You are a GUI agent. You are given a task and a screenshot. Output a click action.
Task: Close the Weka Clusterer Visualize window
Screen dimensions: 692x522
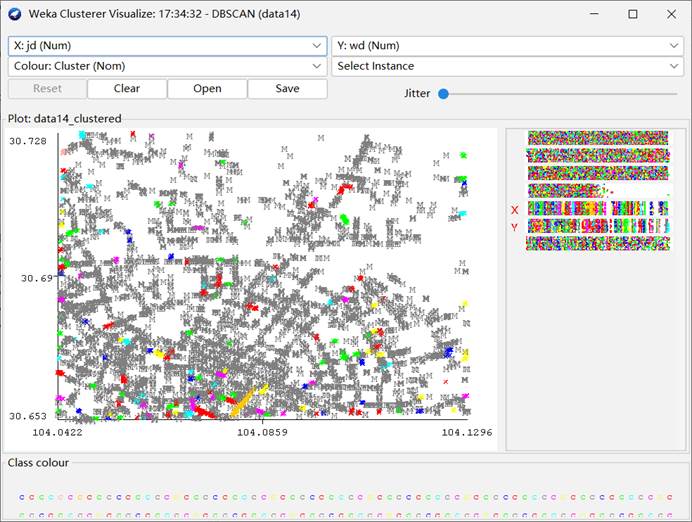(x=671, y=14)
